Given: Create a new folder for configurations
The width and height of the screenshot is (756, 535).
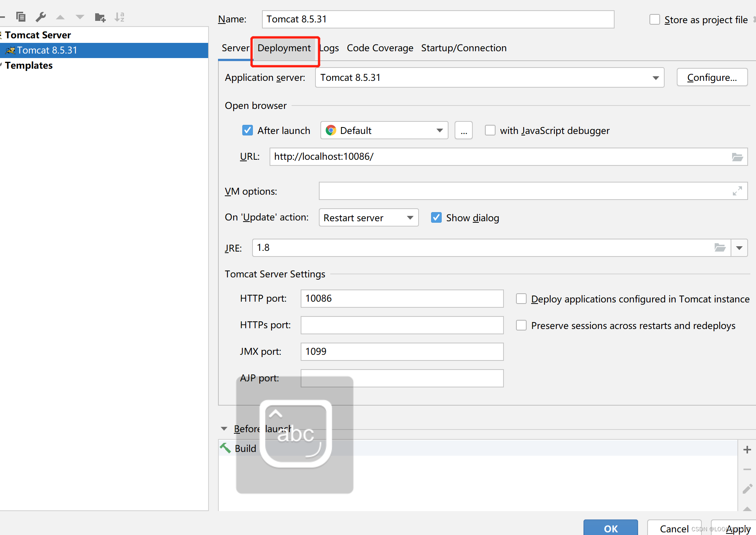Looking at the screenshot, I should [100, 17].
